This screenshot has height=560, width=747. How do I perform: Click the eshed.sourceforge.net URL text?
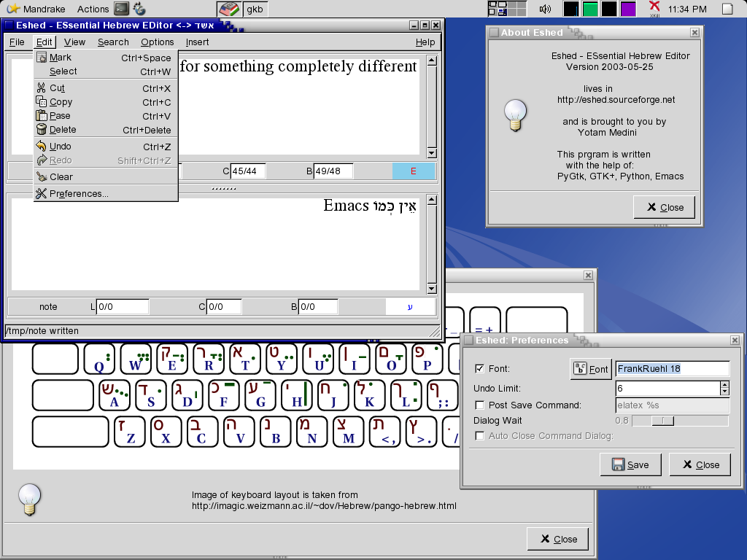pyautogui.click(x=616, y=99)
